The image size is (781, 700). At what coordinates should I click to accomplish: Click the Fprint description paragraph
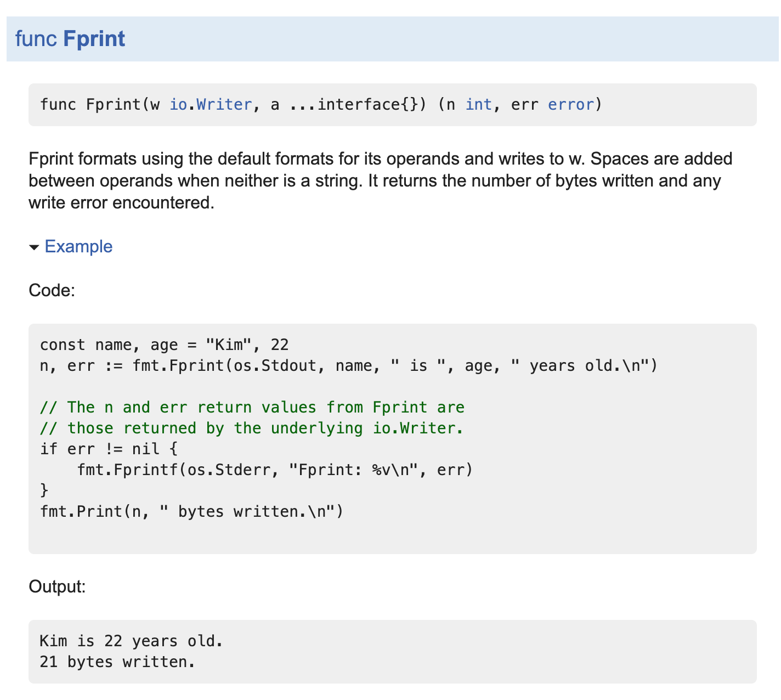(380, 180)
